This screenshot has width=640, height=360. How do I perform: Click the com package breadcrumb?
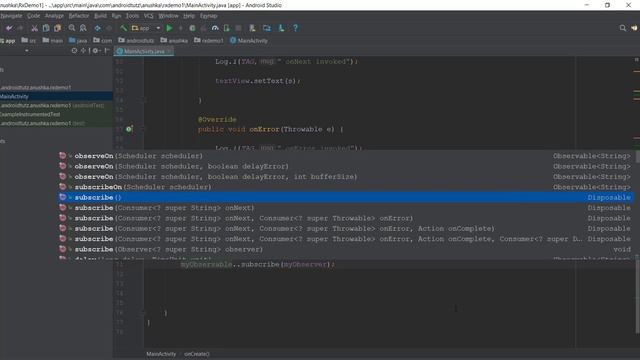tap(102, 41)
